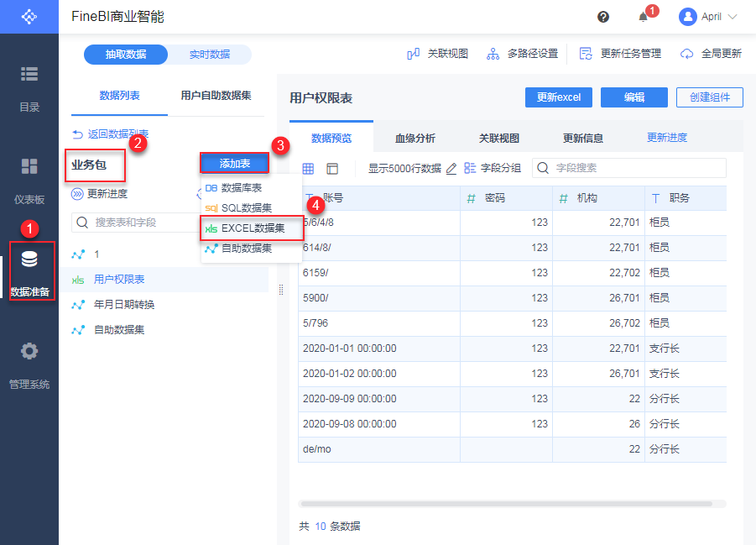Click the 更新excel button
Image resolution: width=756 pixels, height=545 pixels.
tap(559, 97)
